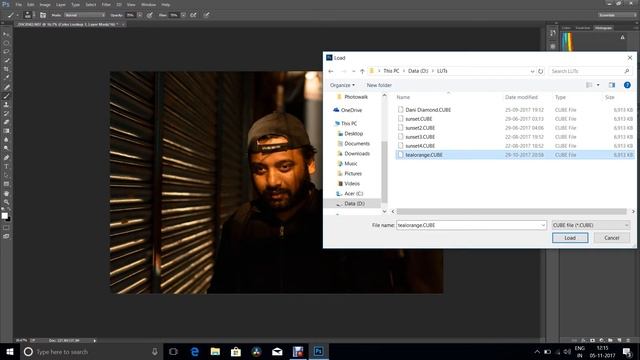
Task: Click the foreground color swatch
Action: point(4,216)
